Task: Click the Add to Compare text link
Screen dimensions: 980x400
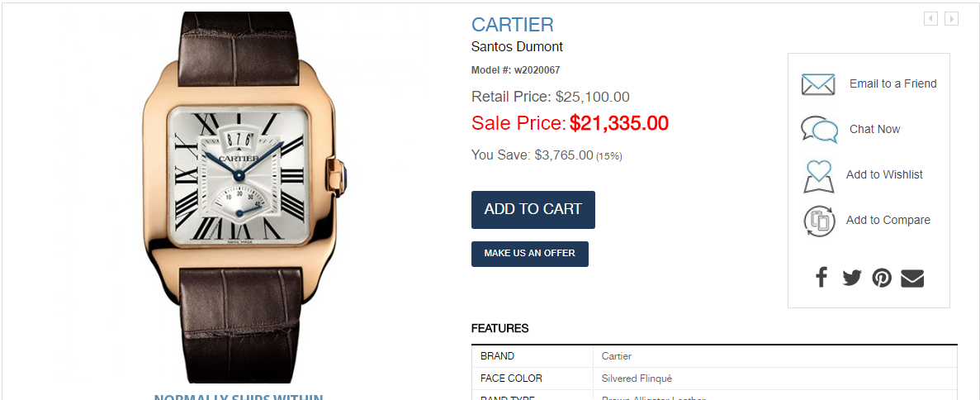Action: pyautogui.click(x=888, y=220)
